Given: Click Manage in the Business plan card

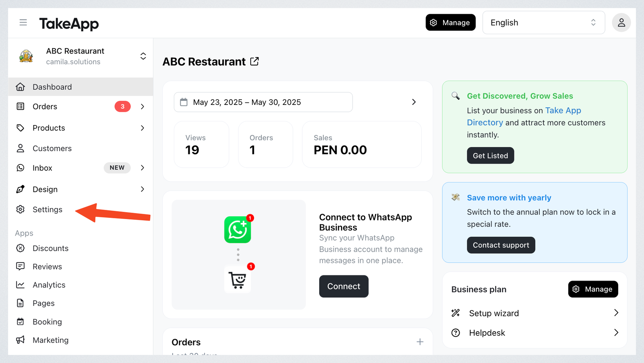Looking at the screenshot, I should (593, 289).
